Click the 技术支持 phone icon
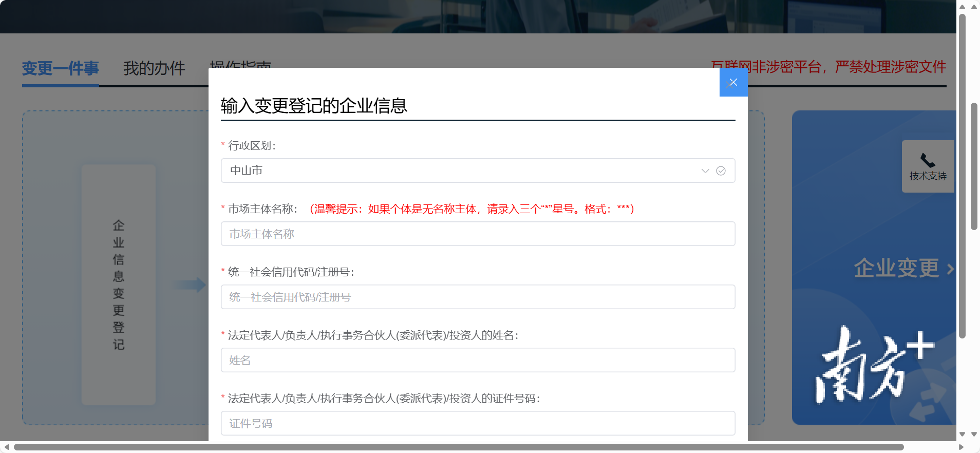980x453 pixels. click(928, 160)
